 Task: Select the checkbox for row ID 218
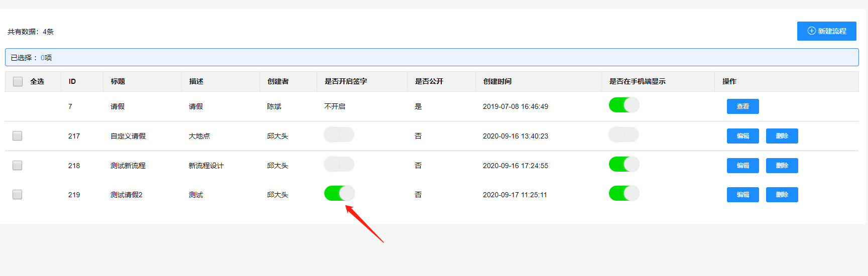coord(18,166)
